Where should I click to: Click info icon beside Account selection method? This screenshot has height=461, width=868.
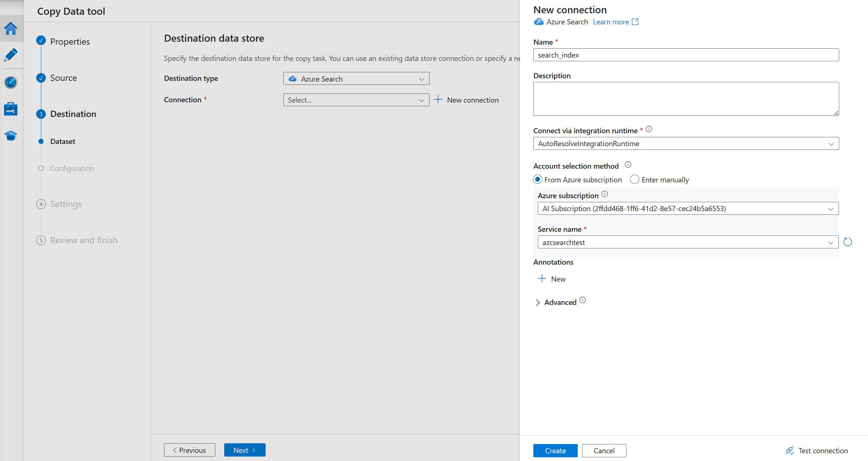[x=628, y=165]
